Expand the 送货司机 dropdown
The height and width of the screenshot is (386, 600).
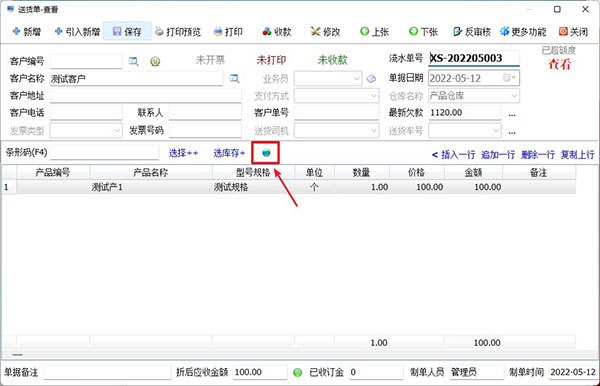click(374, 131)
